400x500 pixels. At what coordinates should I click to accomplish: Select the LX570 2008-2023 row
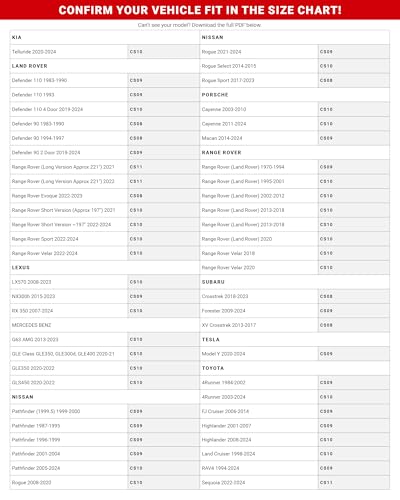pos(105,282)
